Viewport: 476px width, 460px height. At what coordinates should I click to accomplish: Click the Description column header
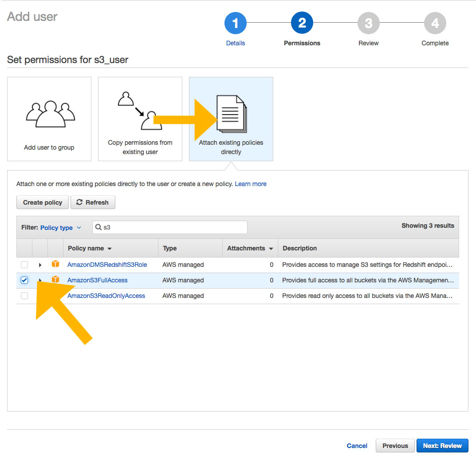[x=299, y=248]
